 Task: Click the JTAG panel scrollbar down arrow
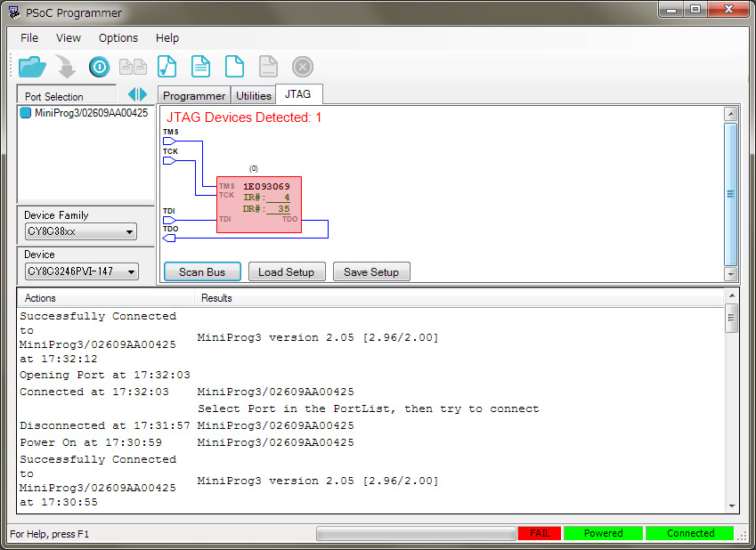pos(730,274)
